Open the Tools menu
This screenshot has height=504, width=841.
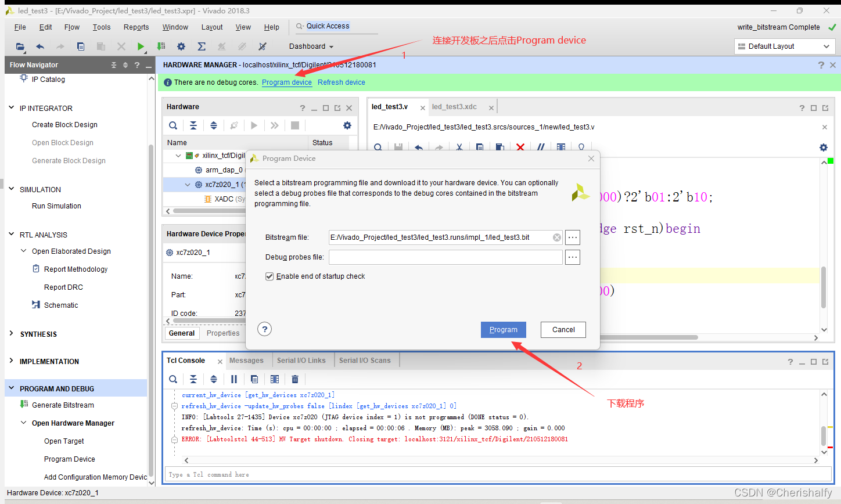click(102, 27)
